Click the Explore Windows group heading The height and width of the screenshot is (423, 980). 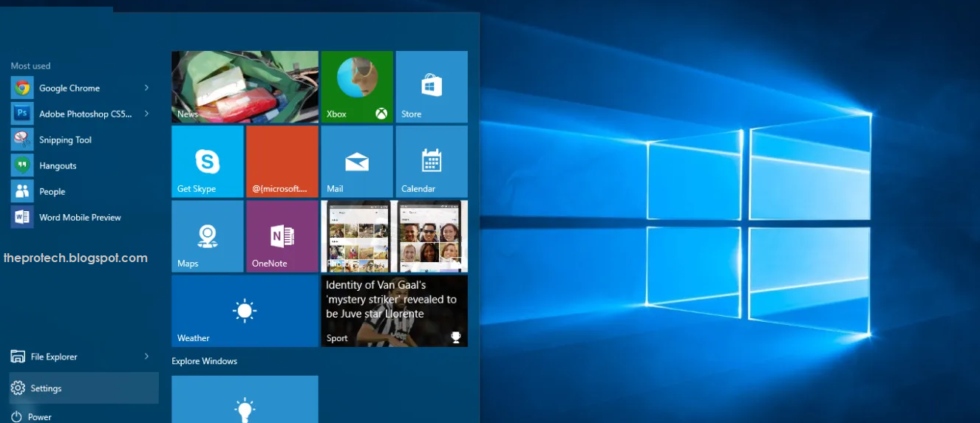click(x=204, y=361)
